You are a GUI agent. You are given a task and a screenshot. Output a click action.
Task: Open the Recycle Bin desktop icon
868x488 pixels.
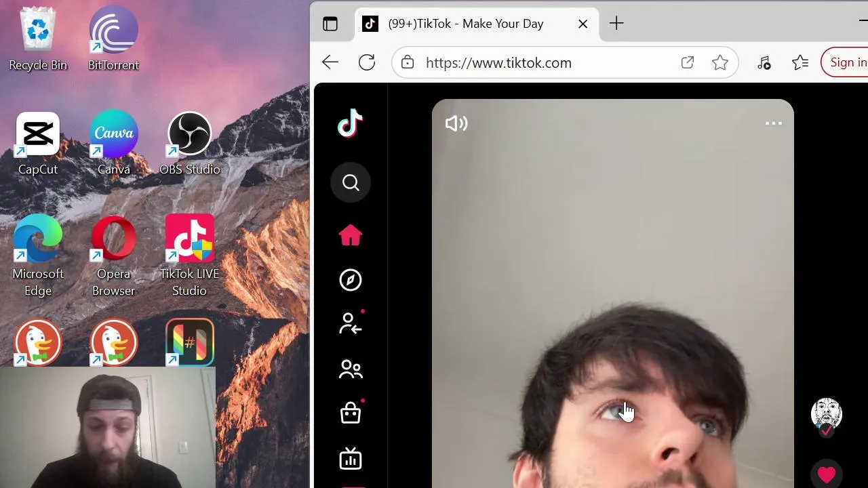(38, 39)
